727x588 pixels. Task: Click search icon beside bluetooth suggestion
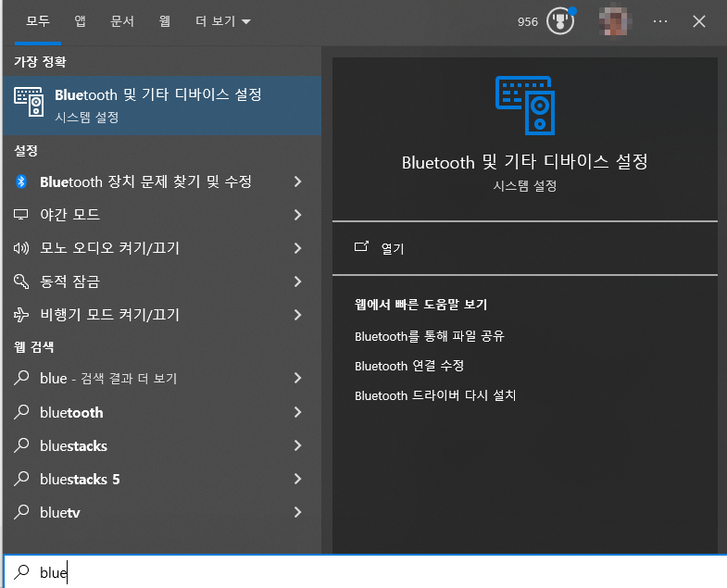(21, 412)
